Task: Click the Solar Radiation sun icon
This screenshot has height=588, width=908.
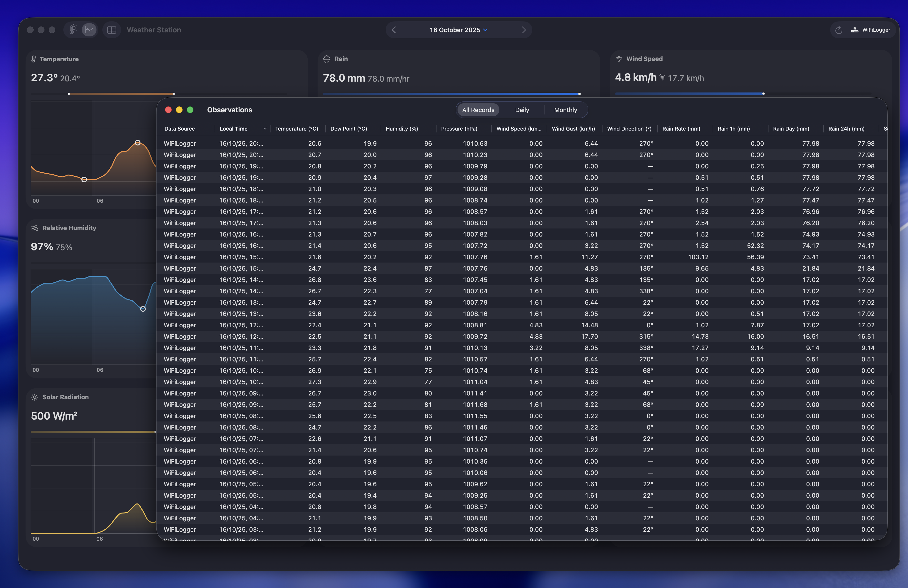Action: tap(35, 397)
